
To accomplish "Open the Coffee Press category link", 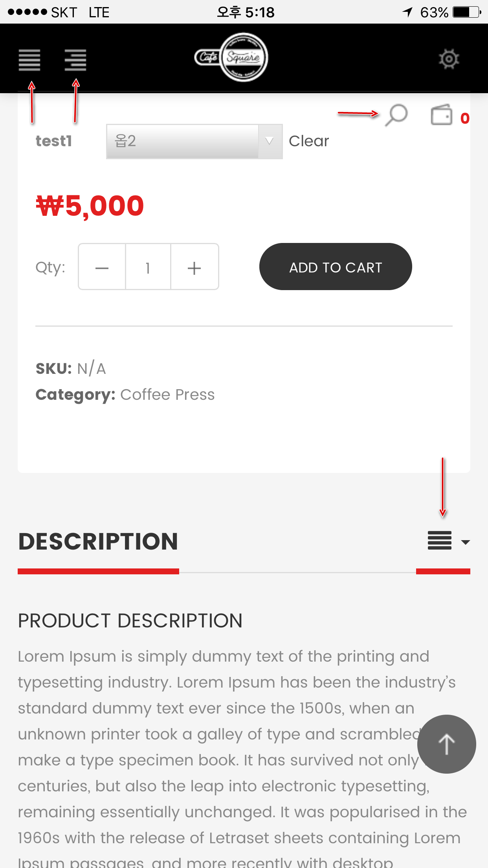I will coord(167,395).
